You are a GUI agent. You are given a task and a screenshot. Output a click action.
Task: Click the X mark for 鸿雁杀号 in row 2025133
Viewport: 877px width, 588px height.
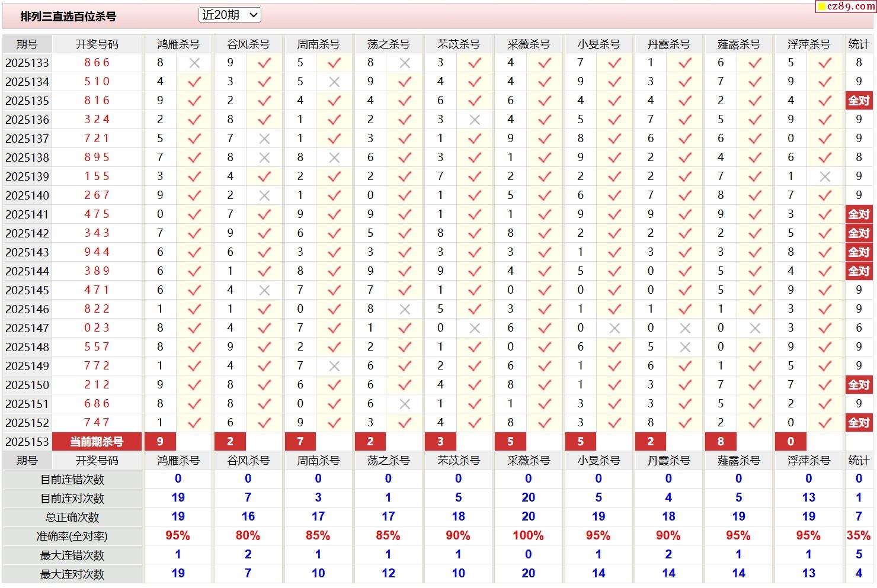[x=194, y=63]
